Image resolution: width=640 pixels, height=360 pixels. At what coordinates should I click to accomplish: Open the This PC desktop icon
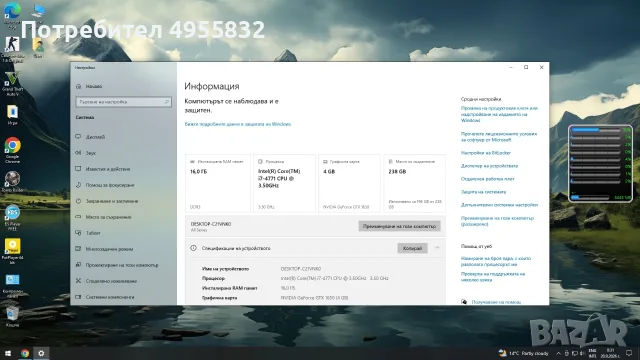pyautogui.click(x=38, y=11)
